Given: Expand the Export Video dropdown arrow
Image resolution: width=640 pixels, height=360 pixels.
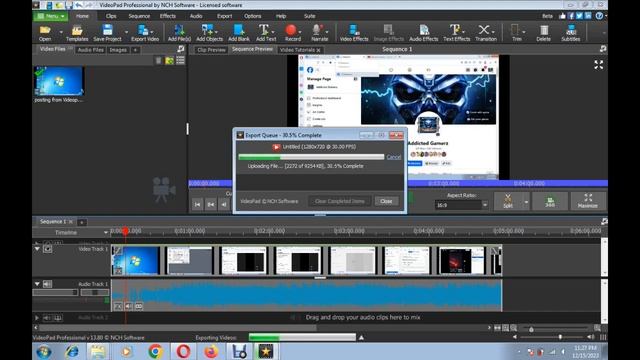Looking at the screenshot, I should coord(152,31).
